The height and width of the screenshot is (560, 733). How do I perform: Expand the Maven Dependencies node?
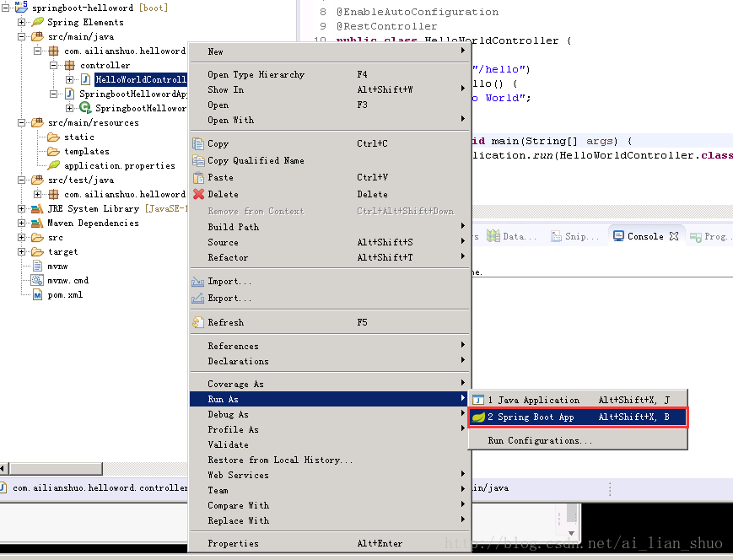[x=21, y=223]
